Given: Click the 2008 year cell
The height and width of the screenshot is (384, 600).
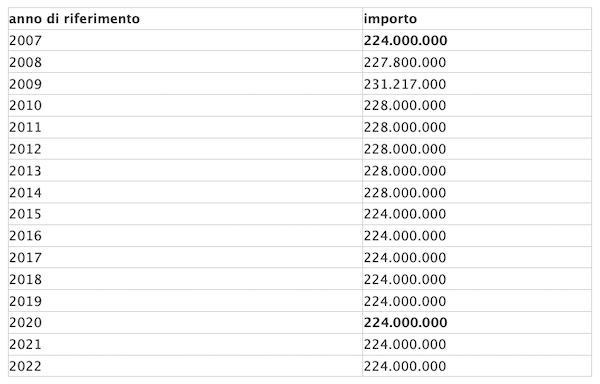Looking at the screenshot, I should point(185,62).
